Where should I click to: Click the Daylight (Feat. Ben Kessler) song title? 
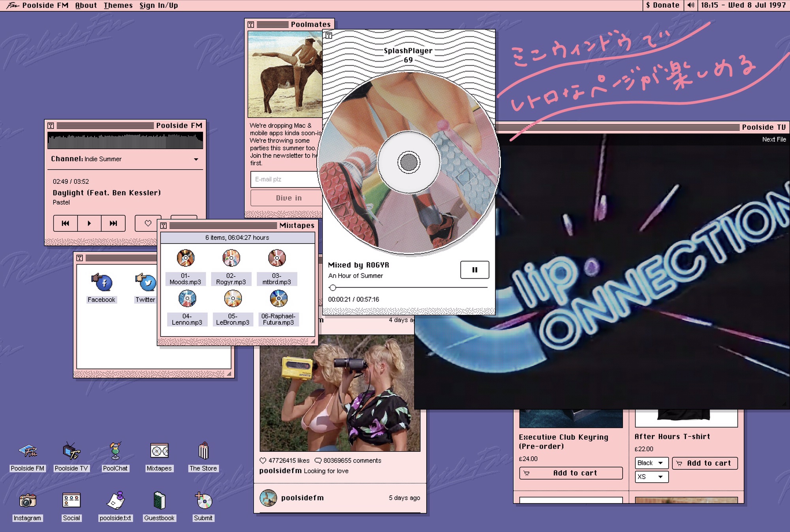107,193
